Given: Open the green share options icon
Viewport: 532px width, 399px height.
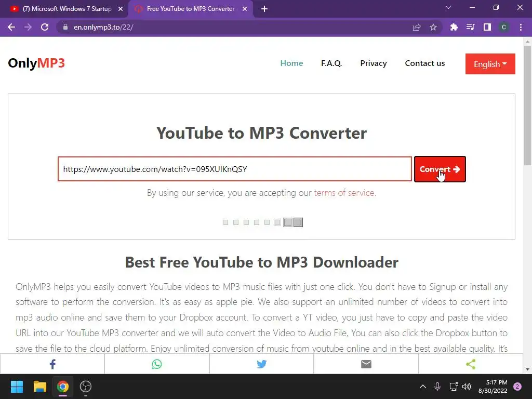Looking at the screenshot, I should click(471, 364).
